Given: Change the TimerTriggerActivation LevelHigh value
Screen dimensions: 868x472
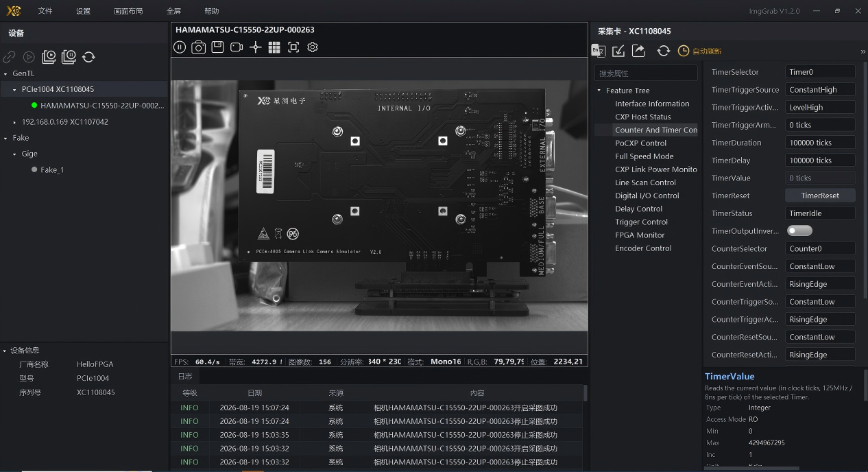Looking at the screenshot, I should click(x=820, y=108).
